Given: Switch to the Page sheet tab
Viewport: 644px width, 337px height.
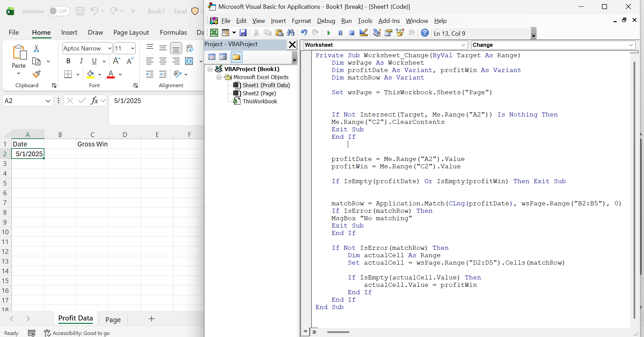Looking at the screenshot, I should click(x=113, y=319).
